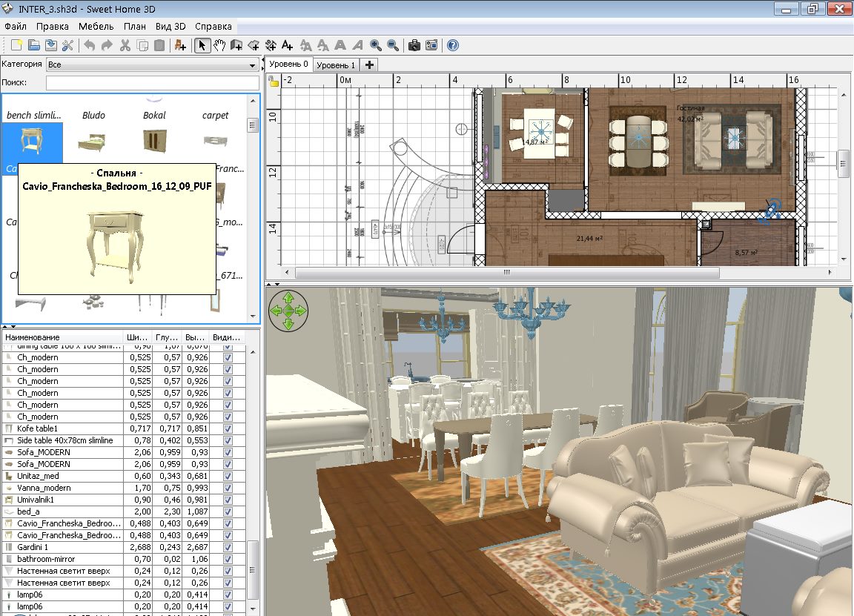Activate the add texts tool
854x616 pixels.
click(287, 45)
